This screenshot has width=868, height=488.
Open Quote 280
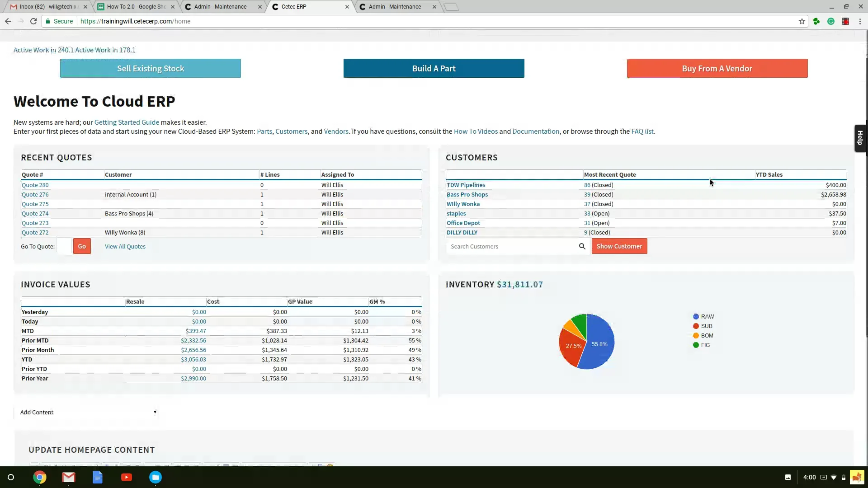pos(35,185)
